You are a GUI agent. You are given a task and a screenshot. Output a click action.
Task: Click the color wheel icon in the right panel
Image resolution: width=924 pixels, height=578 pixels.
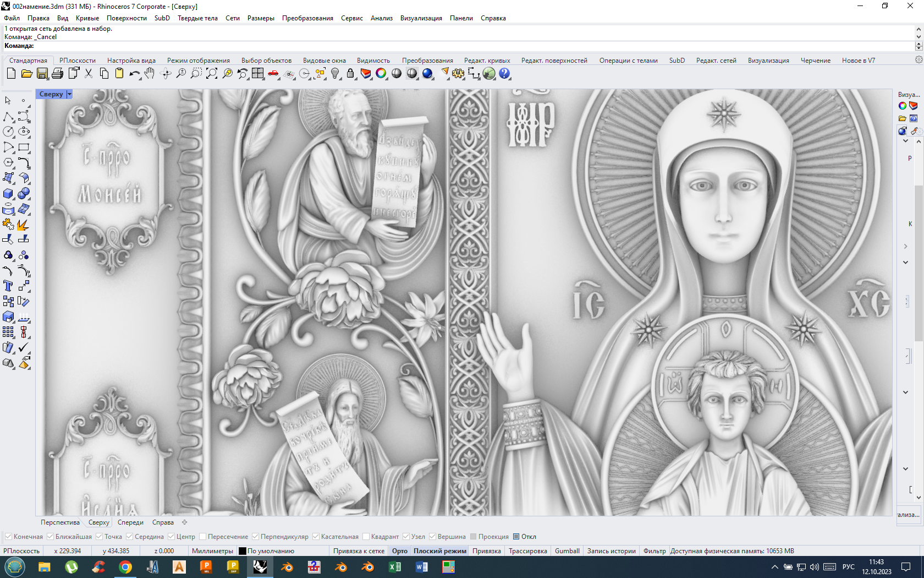coord(903,106)
